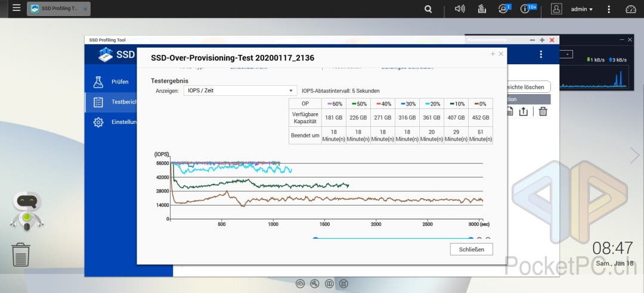This screenshot has height=293, width=644.
Task: Toggle the 30% OP legend series
Action: click(x=407, y=104)
